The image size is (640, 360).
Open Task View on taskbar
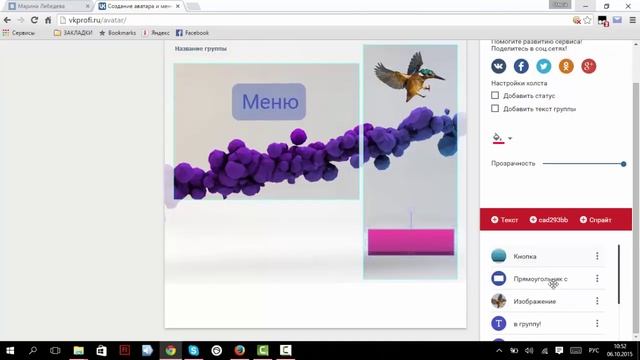(55, 350)
